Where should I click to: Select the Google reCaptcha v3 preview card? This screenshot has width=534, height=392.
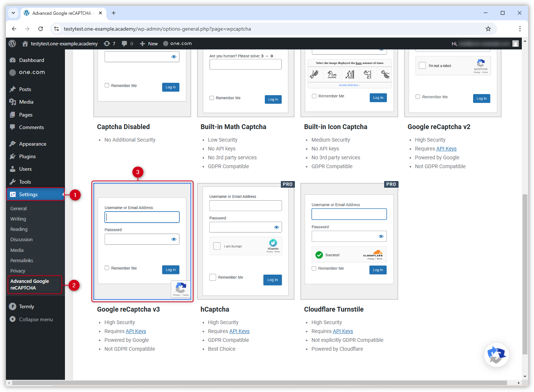142,242
